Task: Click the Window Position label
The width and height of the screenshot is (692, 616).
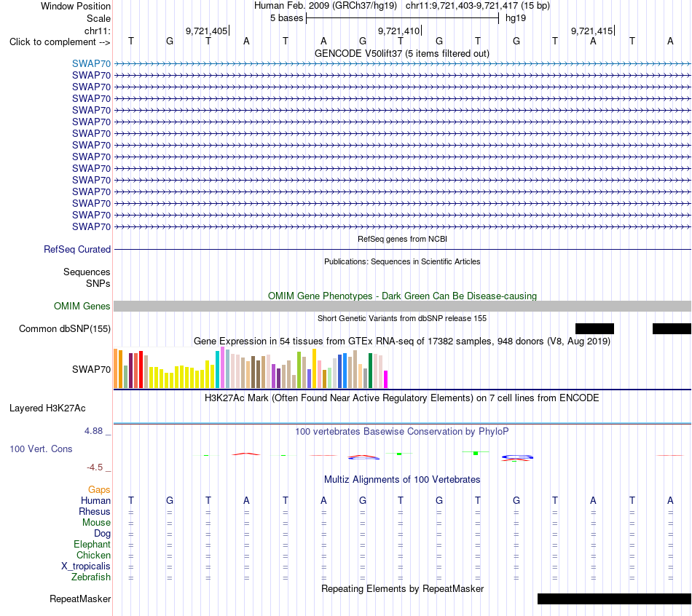Action: 76,6
